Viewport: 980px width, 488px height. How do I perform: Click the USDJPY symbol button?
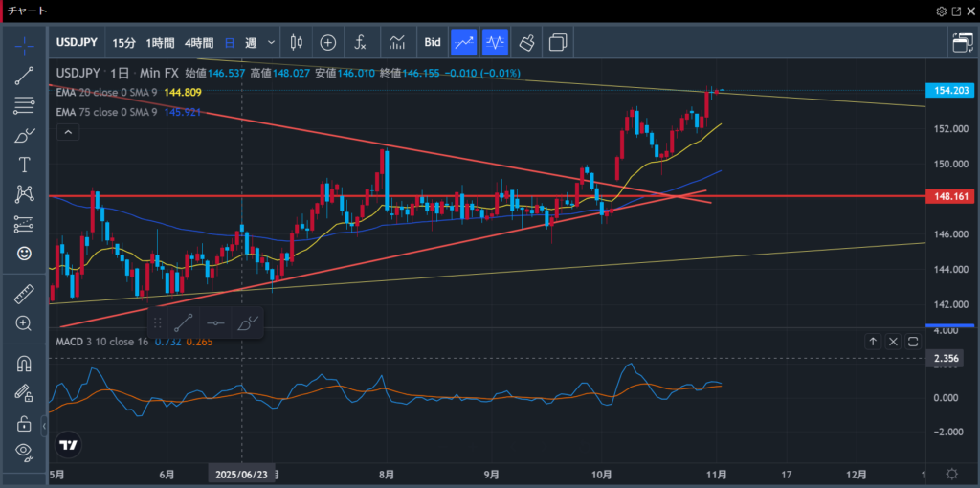coord(77,42)
